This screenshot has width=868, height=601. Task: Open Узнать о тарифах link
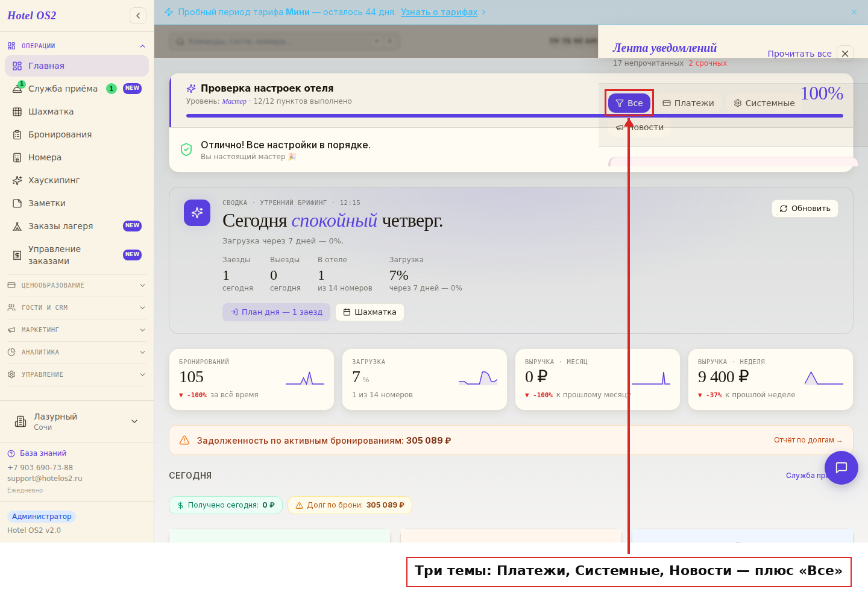point(439,12)
